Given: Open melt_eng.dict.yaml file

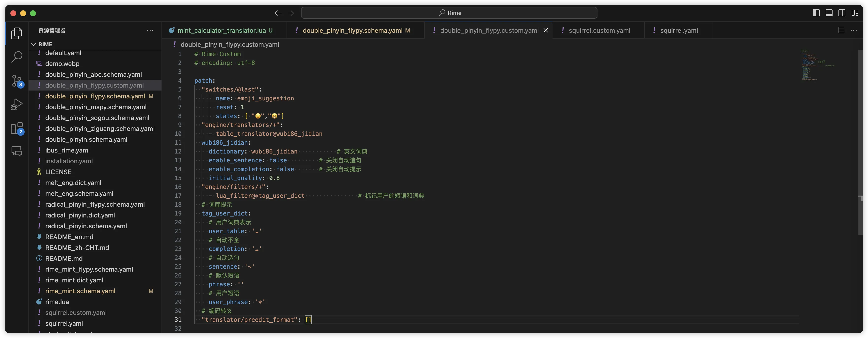Looking at the screenshot, I should click(73, 183).
